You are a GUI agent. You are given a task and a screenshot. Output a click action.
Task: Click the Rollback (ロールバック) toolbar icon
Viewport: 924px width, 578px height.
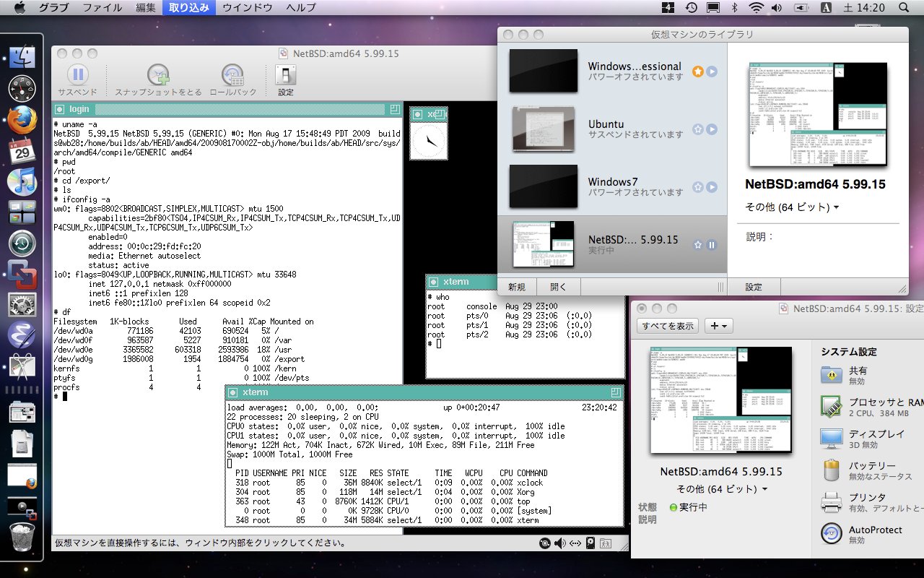[x=232, y=80]
